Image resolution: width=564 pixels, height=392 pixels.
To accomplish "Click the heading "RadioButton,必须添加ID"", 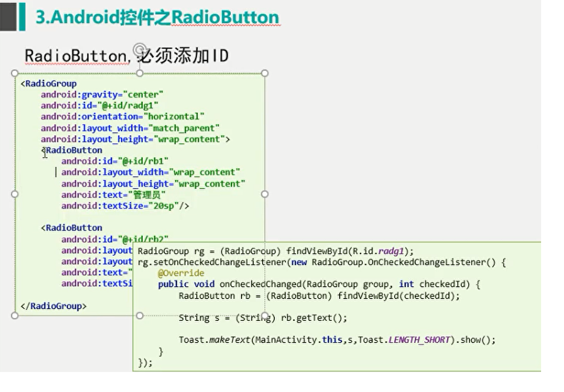I will click(x=127, y=56).
